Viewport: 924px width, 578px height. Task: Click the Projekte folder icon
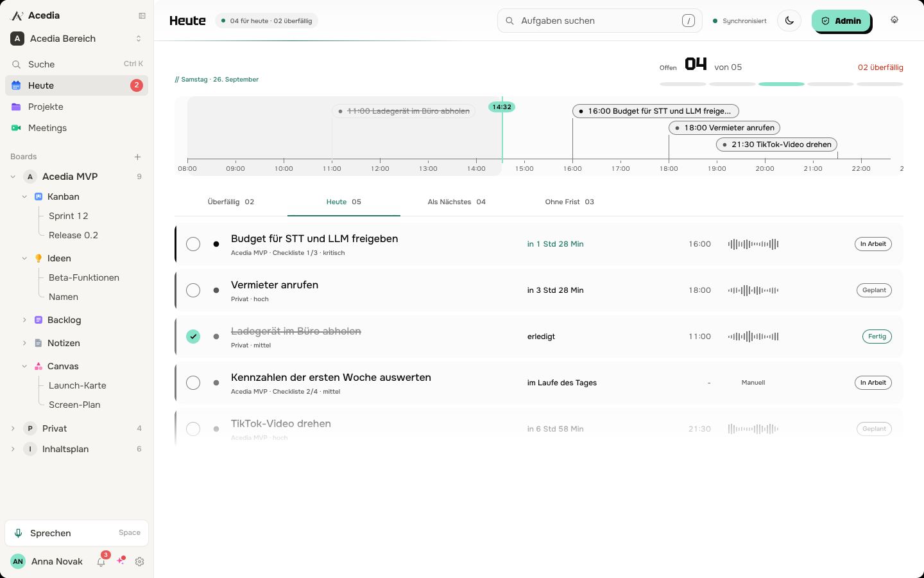pos(17,107)
